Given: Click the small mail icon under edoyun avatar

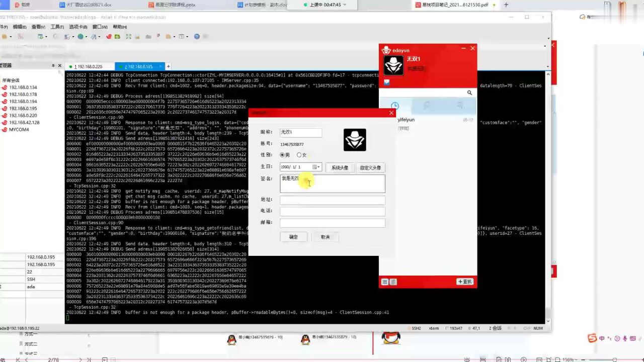Looking at the screenshot, I should 386,82.
